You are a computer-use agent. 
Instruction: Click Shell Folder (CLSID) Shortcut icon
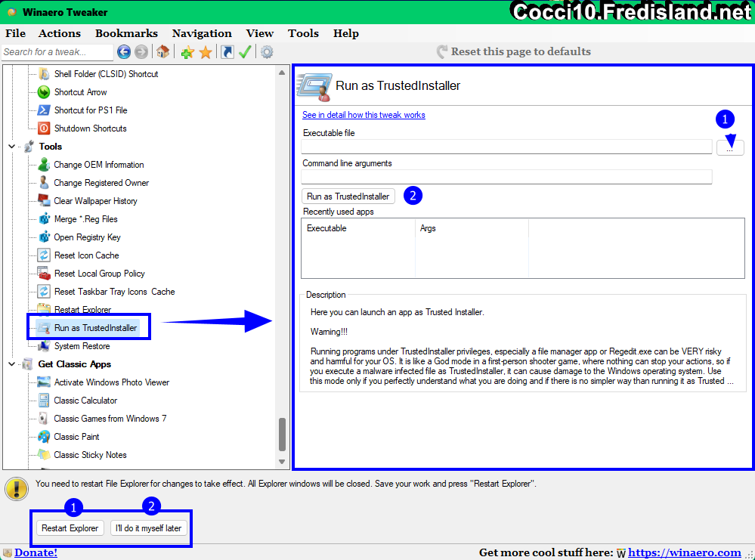[44, 73]
